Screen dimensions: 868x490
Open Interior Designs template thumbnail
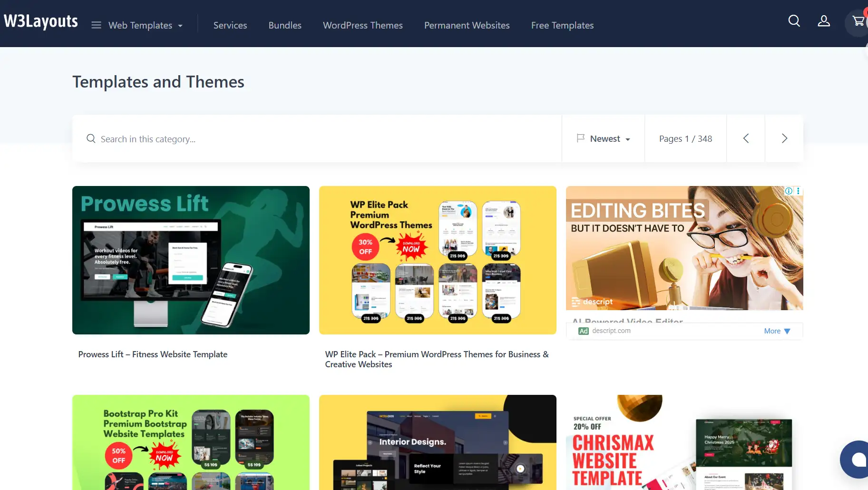click(438, 442)
